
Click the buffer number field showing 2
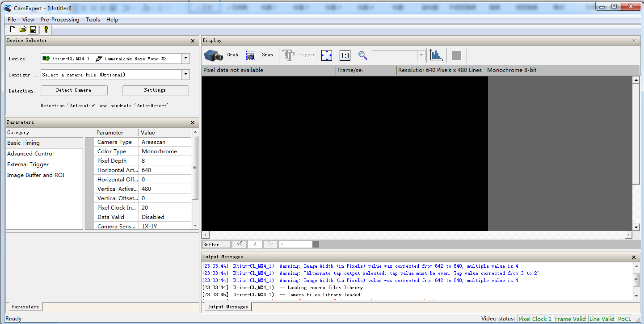tap(255, 244)
